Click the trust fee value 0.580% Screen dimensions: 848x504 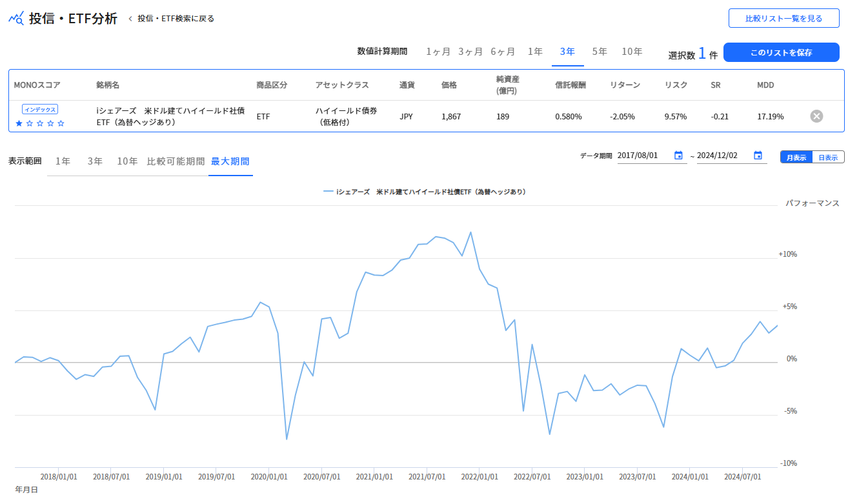[569, 117]
